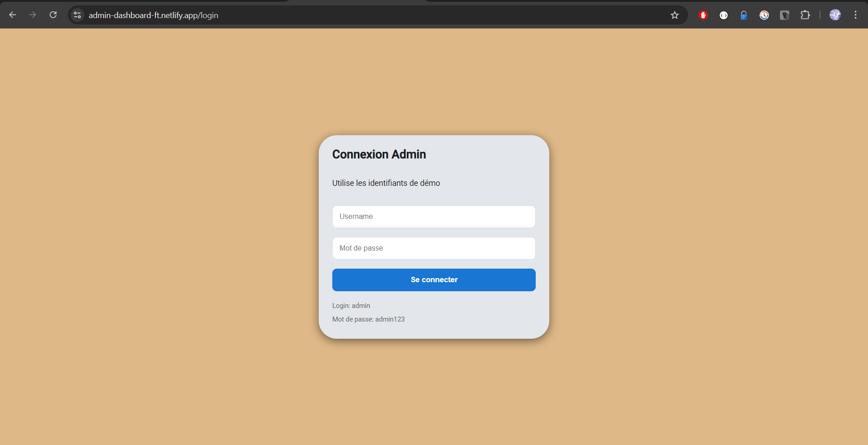The image size is (868, 445).
Task: Click the Se connecter button
Action: pos(434,280)
